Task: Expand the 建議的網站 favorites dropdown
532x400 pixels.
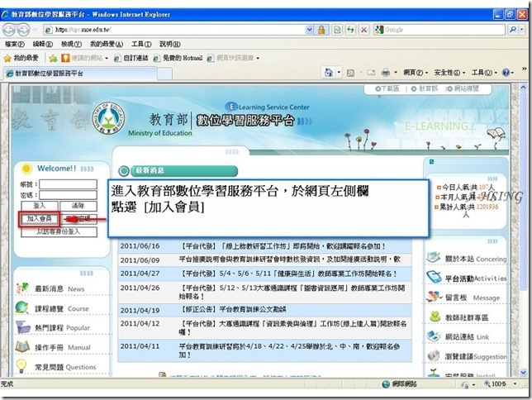Action: point(107,59)
